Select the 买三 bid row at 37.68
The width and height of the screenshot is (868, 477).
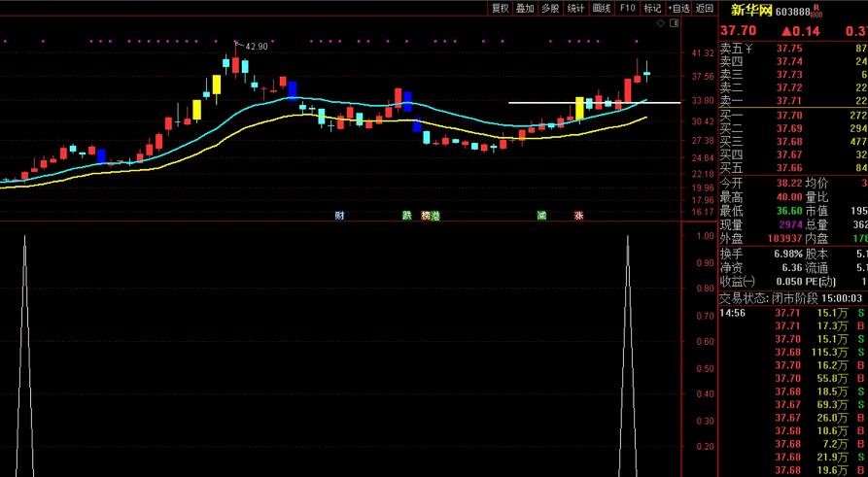coord(793,142)
